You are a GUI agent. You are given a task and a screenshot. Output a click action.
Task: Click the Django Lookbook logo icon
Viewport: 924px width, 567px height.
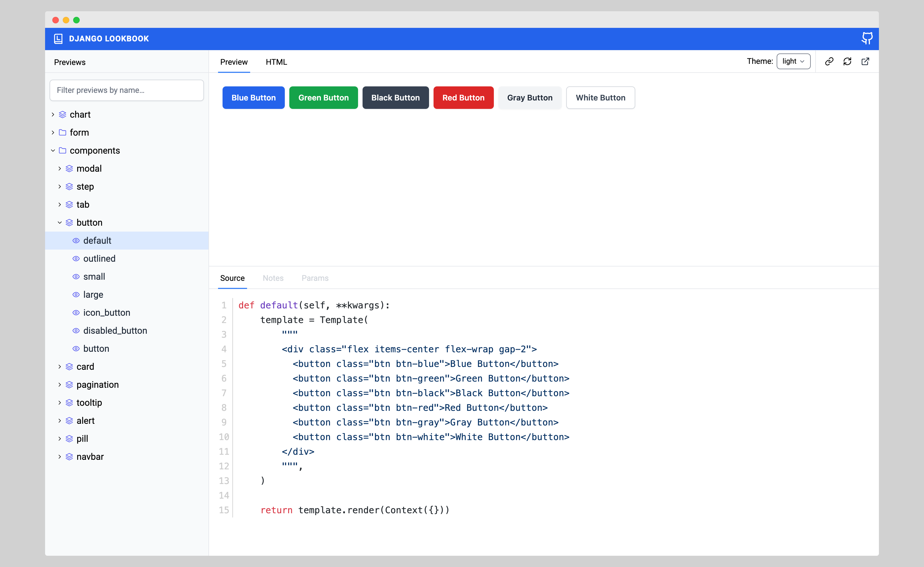tap(59, 38)
